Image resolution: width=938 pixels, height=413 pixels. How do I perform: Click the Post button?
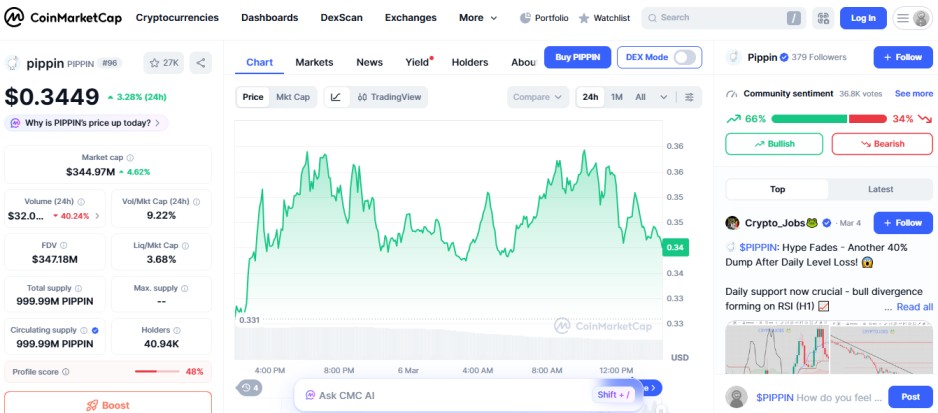[x=910, y=397]
